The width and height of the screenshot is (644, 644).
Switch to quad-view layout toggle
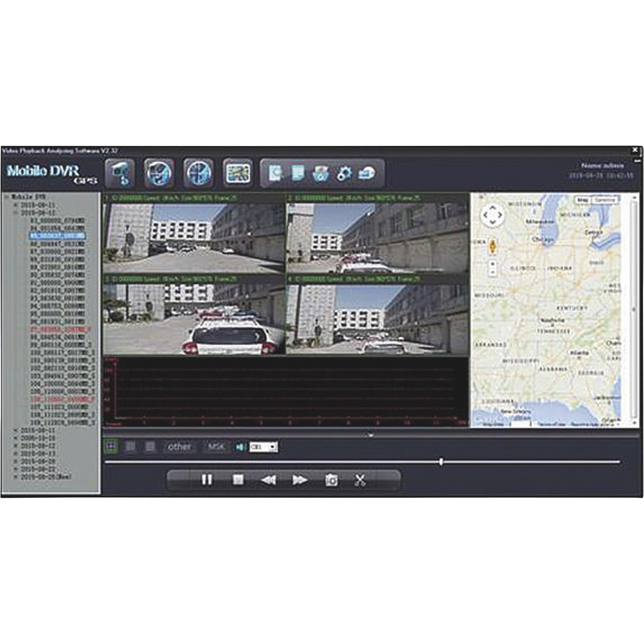(x=111, y=445)
